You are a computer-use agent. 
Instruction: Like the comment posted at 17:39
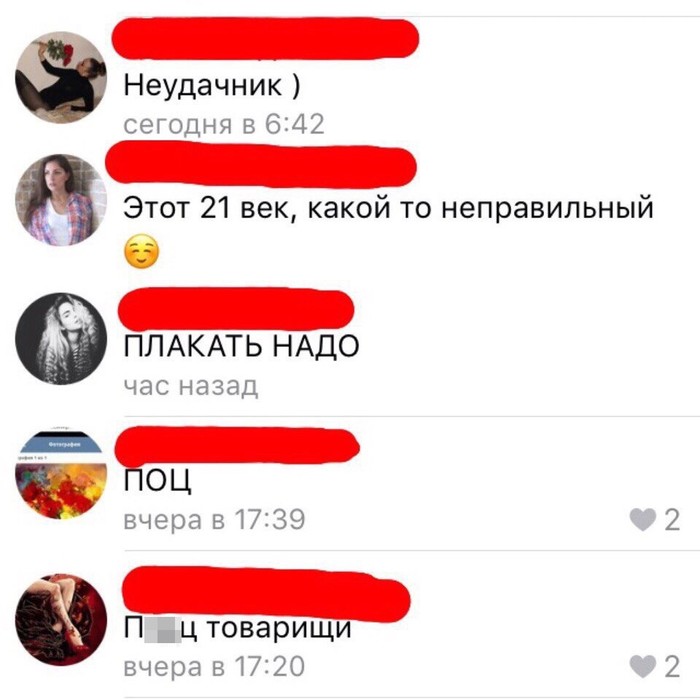(x=642, y=520)
